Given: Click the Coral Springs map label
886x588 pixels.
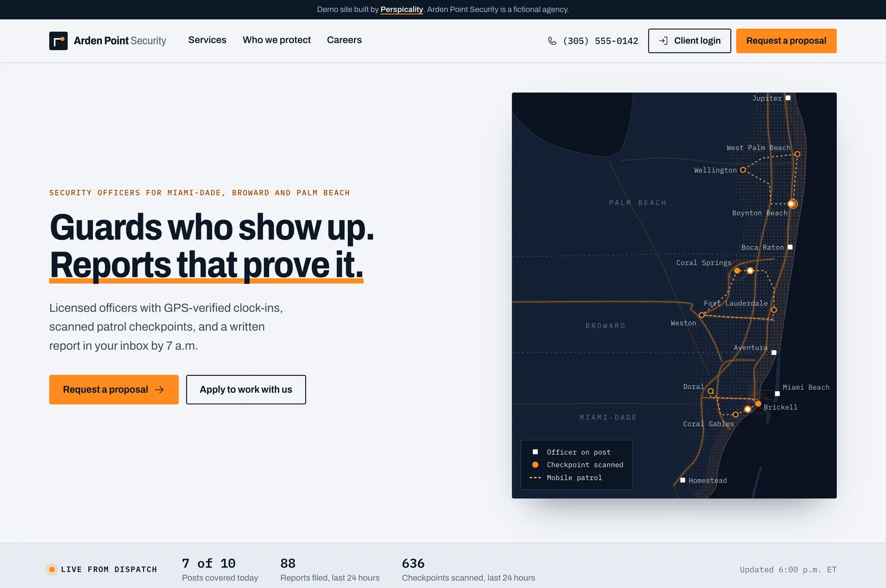Looking at the screenshot, I should (x=704, y=263).
